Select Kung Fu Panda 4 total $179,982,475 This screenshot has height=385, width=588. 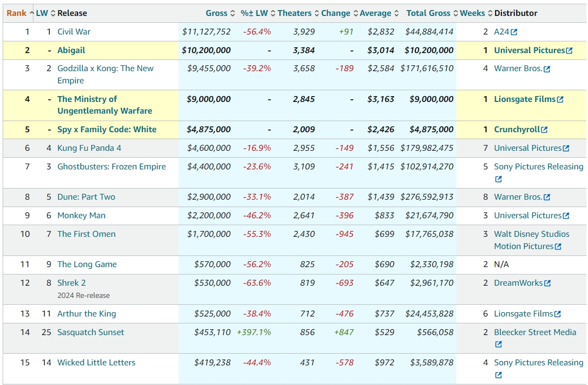tap(427, 148)
